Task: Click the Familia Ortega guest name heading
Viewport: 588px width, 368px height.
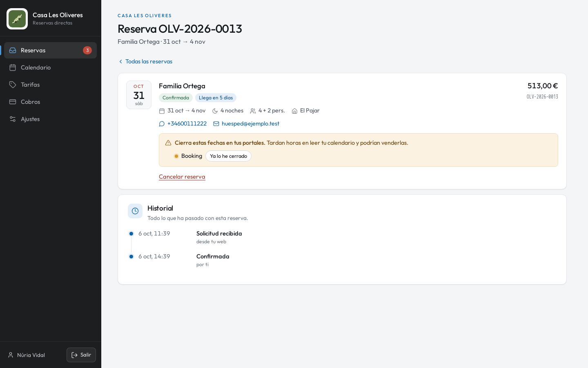Action: click(x=182, y=86)
